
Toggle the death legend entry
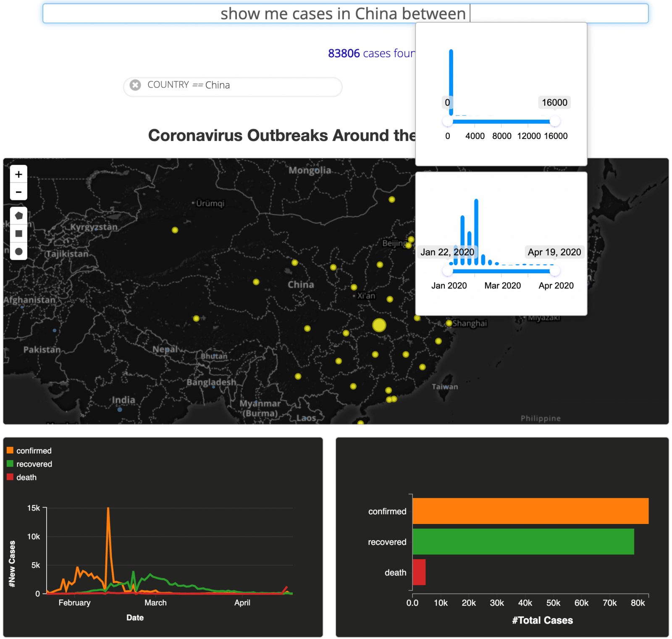click(21, 477)
